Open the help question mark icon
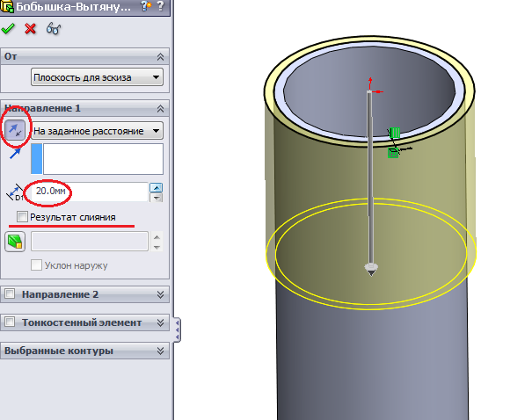 [x=161, y=6]
